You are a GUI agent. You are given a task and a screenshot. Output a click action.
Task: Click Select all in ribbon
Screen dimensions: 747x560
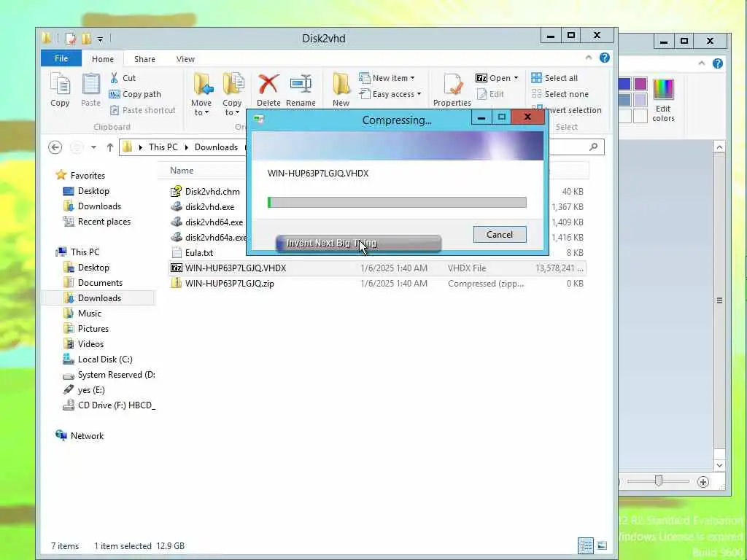tap(554, 77)
